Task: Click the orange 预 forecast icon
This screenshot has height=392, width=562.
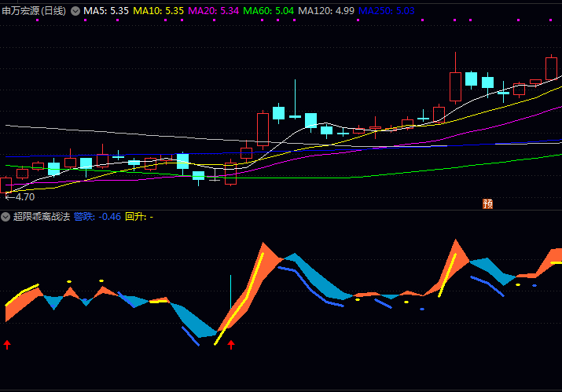Action: 487,203
